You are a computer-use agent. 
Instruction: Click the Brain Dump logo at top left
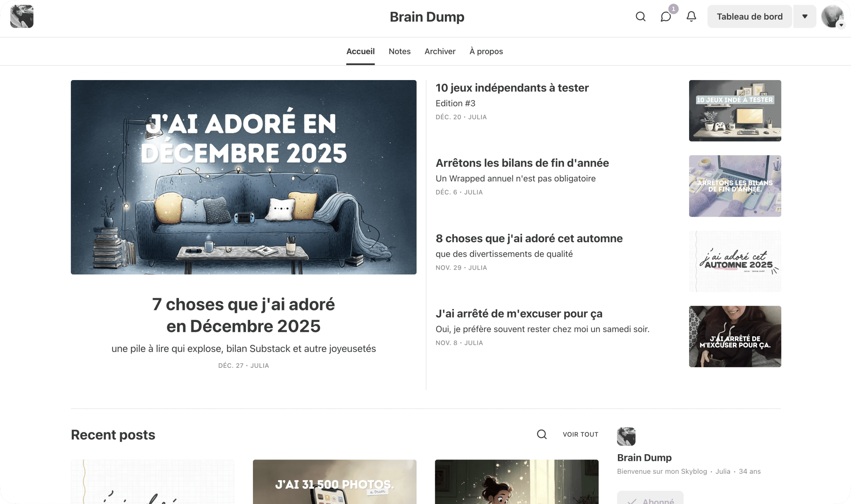click(22, 16)
